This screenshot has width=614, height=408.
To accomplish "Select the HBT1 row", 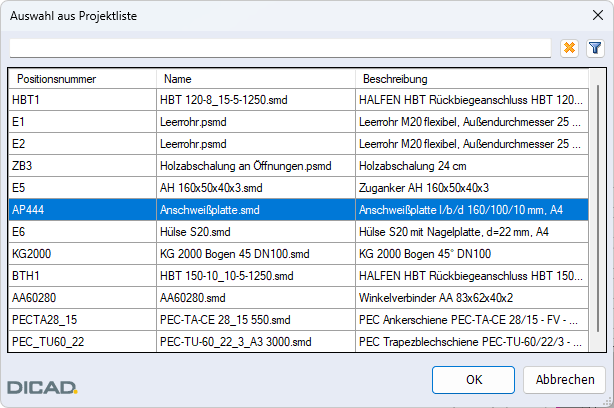I will tap(298, 100).
